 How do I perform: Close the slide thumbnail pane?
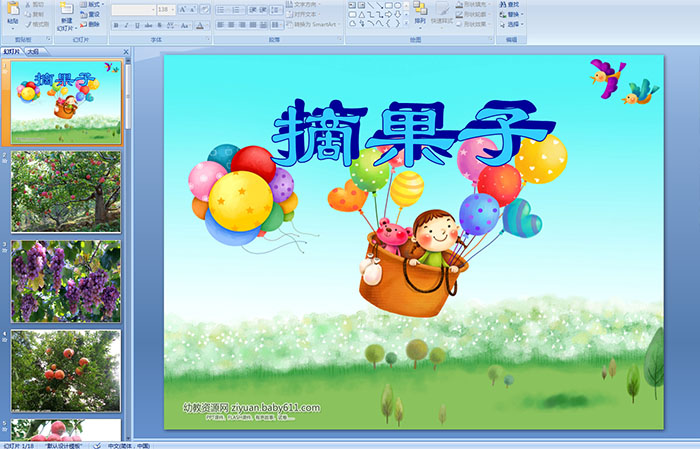click(x=126, y=52)
